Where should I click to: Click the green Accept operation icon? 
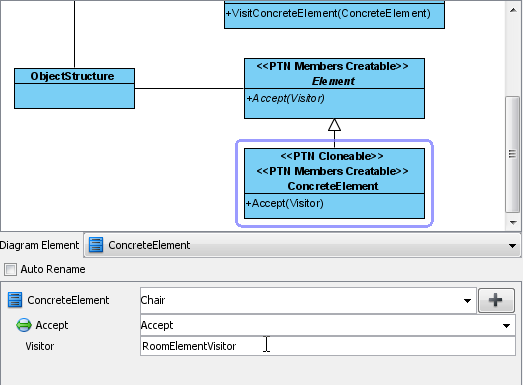24,325
